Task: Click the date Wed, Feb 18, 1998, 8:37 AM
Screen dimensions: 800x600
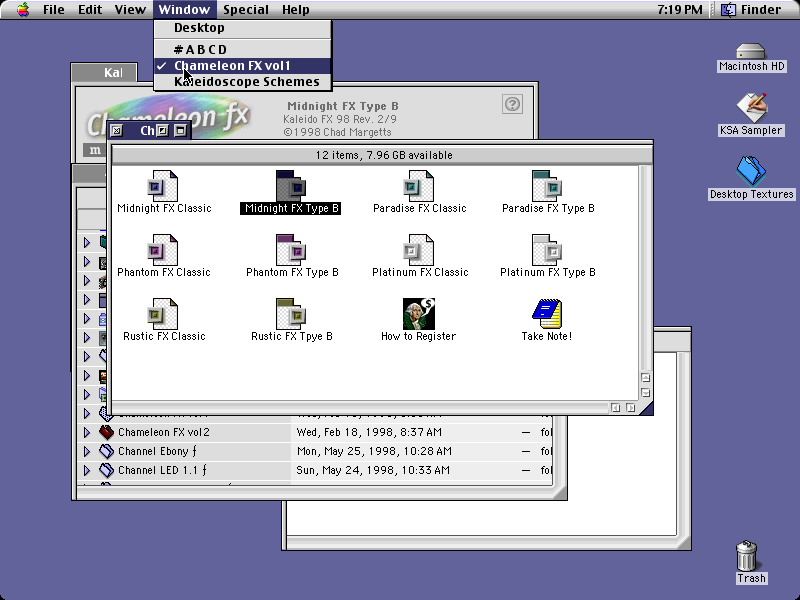Action: coord(369,432)
